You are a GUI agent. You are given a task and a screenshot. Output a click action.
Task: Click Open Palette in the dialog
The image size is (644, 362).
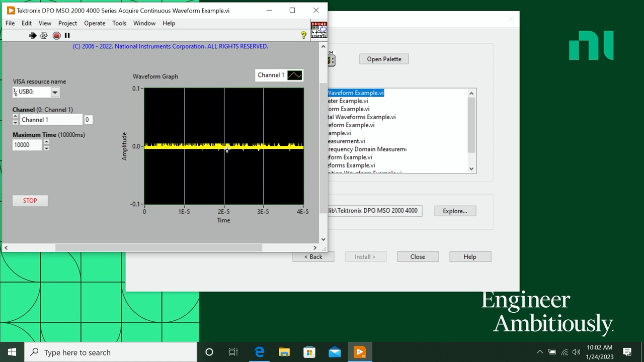pos(384,59)
